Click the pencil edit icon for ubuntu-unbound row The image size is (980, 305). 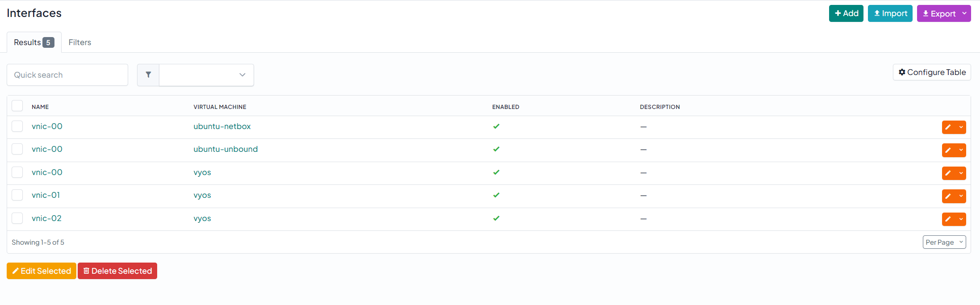pyautogui.click(x=948, y=150)
